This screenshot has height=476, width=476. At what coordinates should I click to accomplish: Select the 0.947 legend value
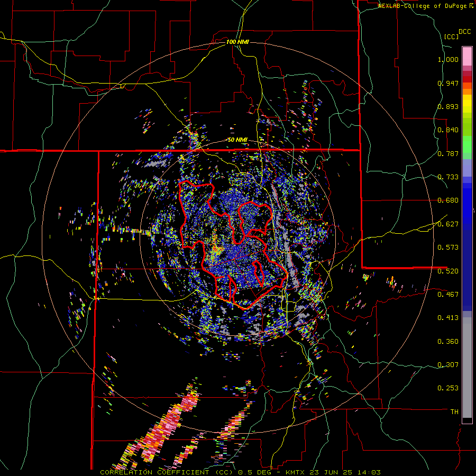click(x=448, y=83)
